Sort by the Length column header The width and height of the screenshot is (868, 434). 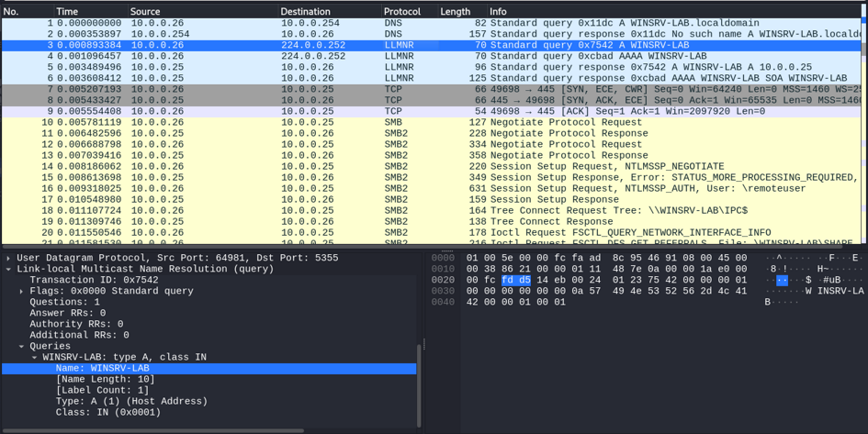[456, 12]
